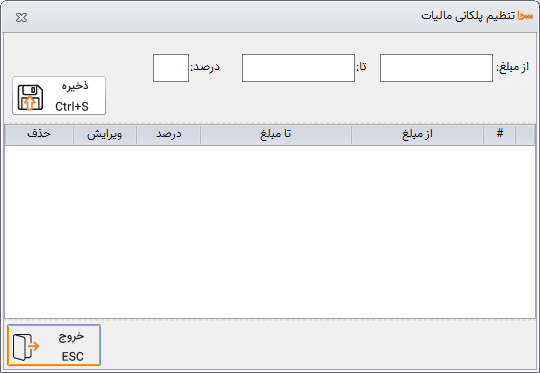Click the درصد: field label
Screen dimensions: 540x373
click(x=205, y=66)
